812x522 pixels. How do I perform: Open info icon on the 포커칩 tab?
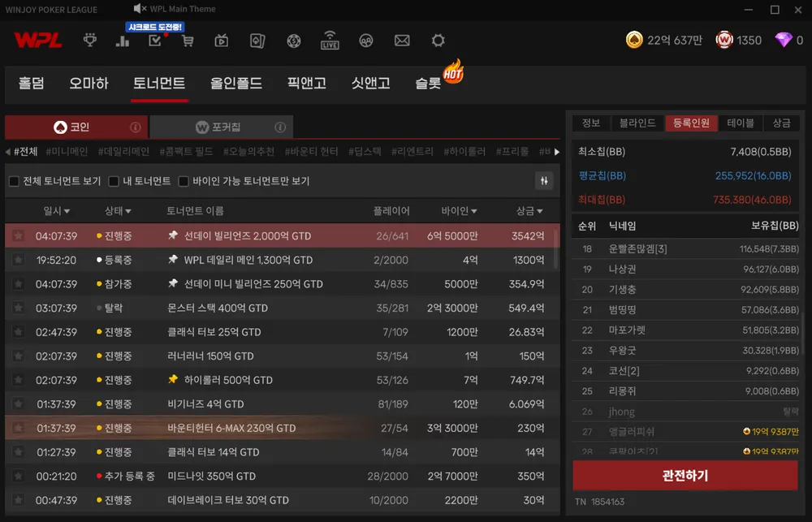click(x=280, y=127)
